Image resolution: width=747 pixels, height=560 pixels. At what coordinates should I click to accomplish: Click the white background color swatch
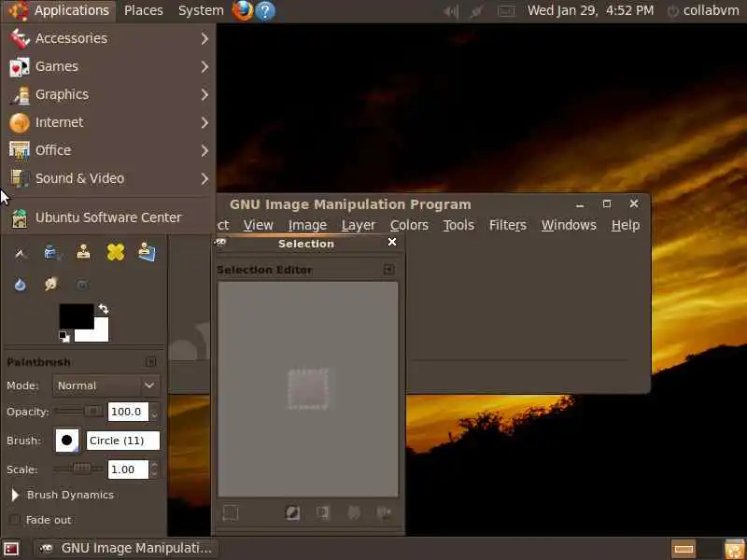point(98,332)
